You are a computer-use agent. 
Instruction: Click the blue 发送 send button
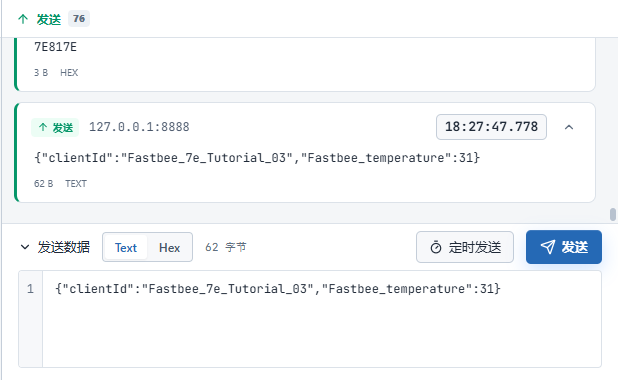pyautogui.click(x=564, y=247)
